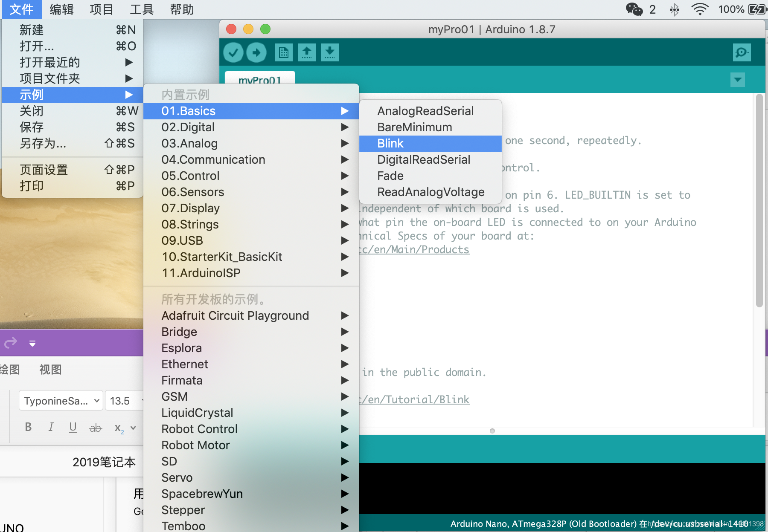Image resolution: width=768 pixels, height=532 pixels.
Task: Expand the 03.Analog examples submenu
Action: (x=251, y=143)
